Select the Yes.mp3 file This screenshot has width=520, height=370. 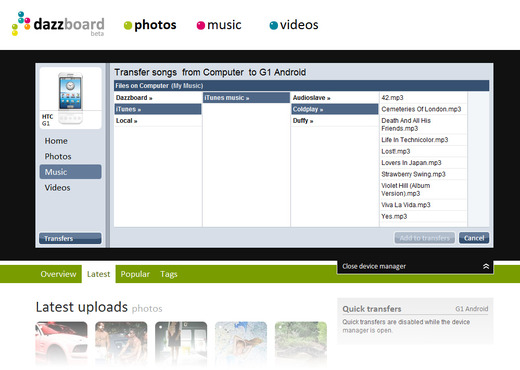[423, 216]
